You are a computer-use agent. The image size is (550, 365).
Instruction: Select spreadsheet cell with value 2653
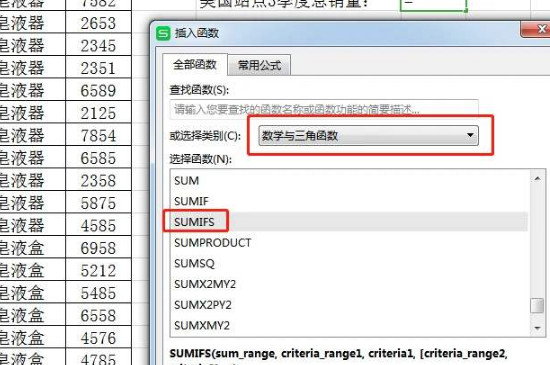click(x=98, y=23)
